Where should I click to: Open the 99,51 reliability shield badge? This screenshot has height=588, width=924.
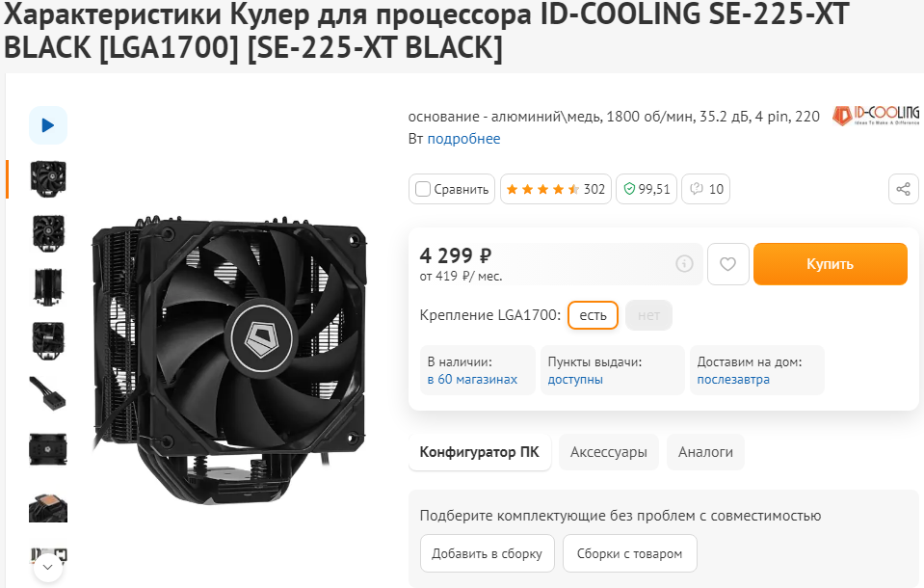647,189
